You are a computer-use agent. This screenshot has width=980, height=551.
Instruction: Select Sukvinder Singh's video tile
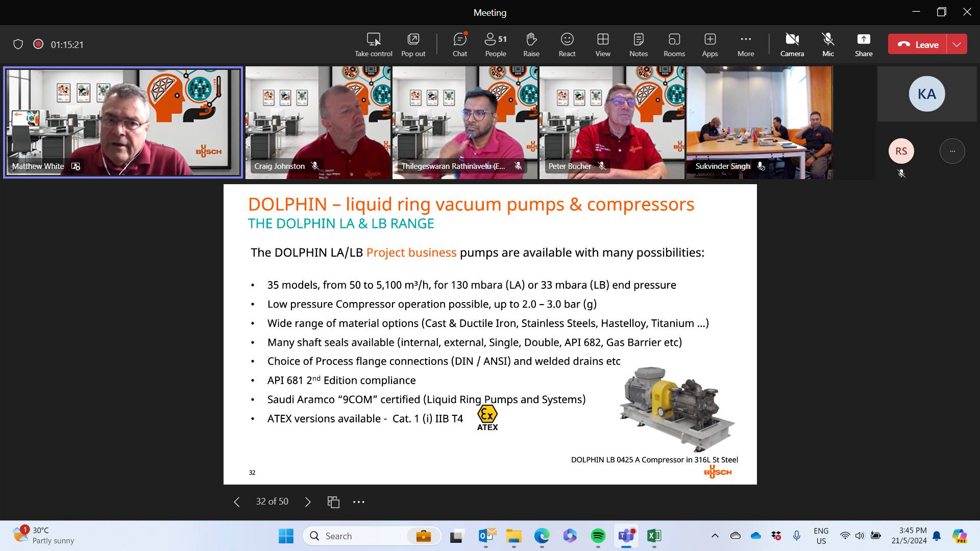(759, 122)
